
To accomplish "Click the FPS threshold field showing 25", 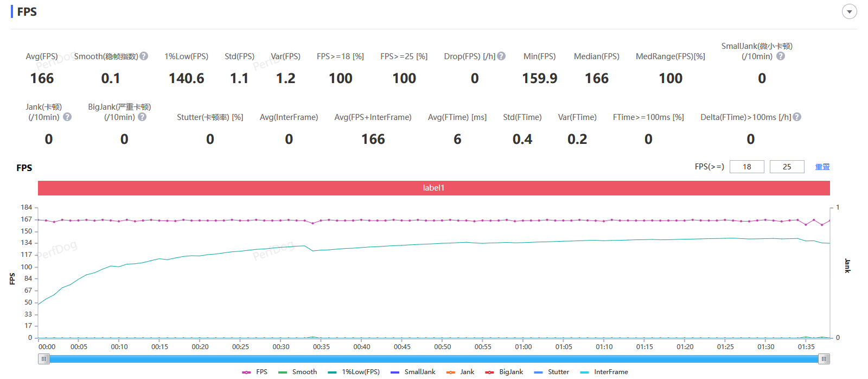I will pyautogui.click(x=787, y=167).
